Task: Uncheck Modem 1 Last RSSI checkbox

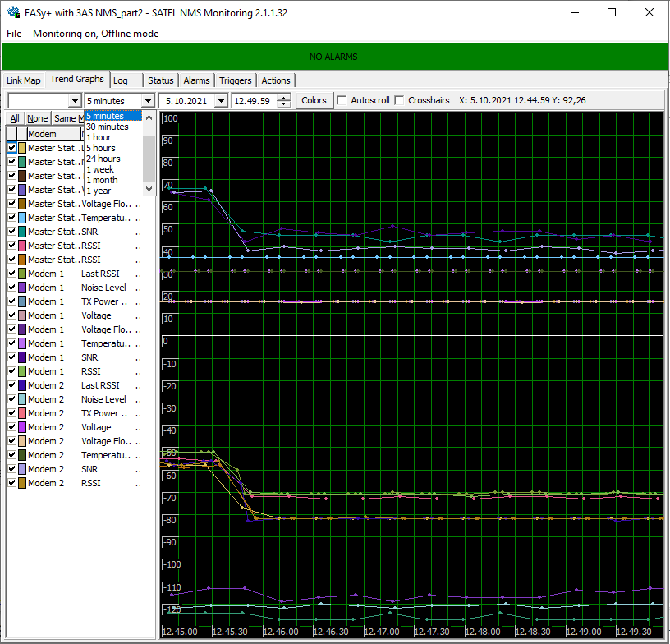Action: click(12, 274)
